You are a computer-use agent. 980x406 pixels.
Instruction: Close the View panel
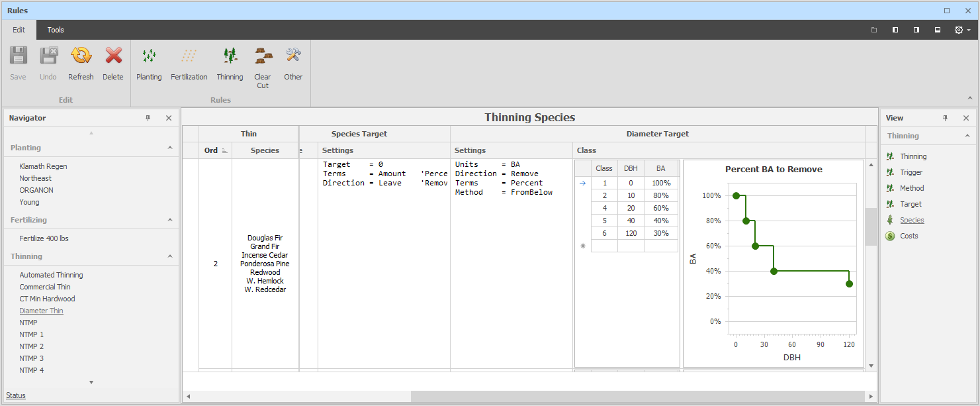966,118
